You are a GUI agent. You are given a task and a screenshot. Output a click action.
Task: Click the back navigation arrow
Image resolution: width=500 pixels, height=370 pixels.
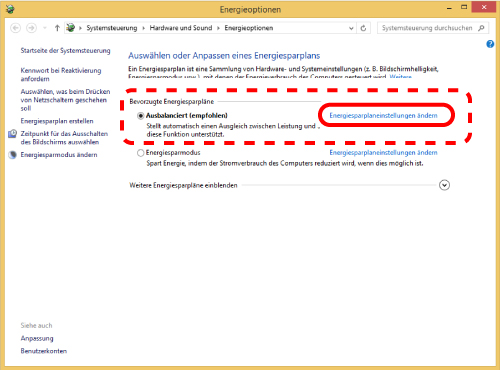tap(15, 28)
